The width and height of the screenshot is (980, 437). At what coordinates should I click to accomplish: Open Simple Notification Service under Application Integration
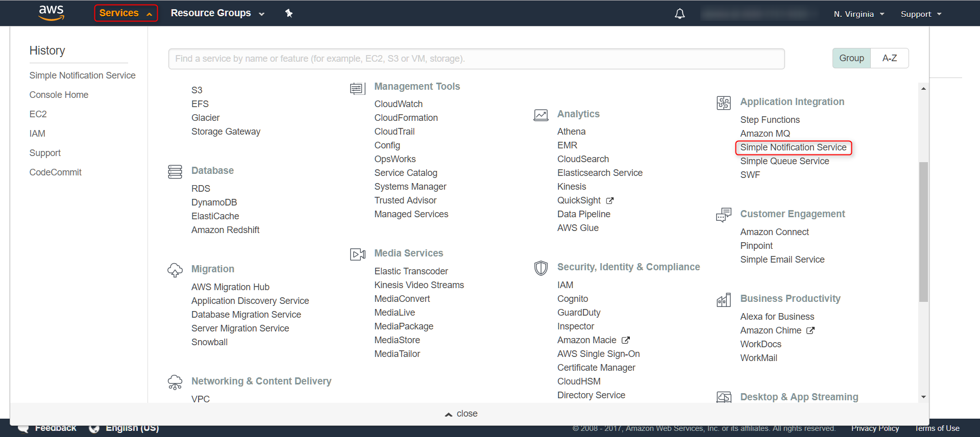tap(793, 147)
